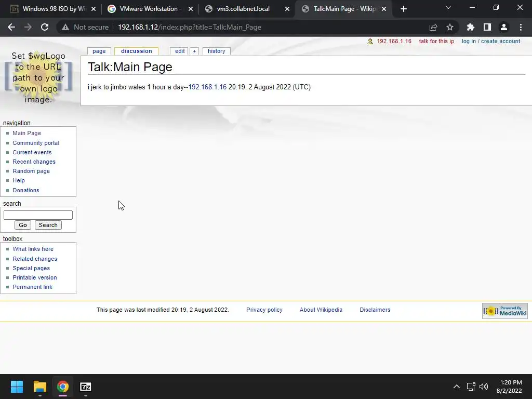Open the Privacy policy footer link
This screenshot has height=399, width=532.
pos(264,310)
